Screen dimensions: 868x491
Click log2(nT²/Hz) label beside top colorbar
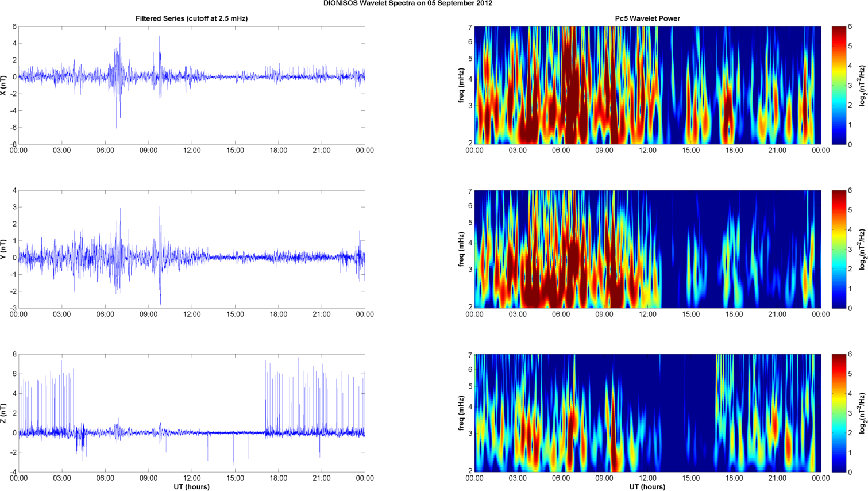862,85
